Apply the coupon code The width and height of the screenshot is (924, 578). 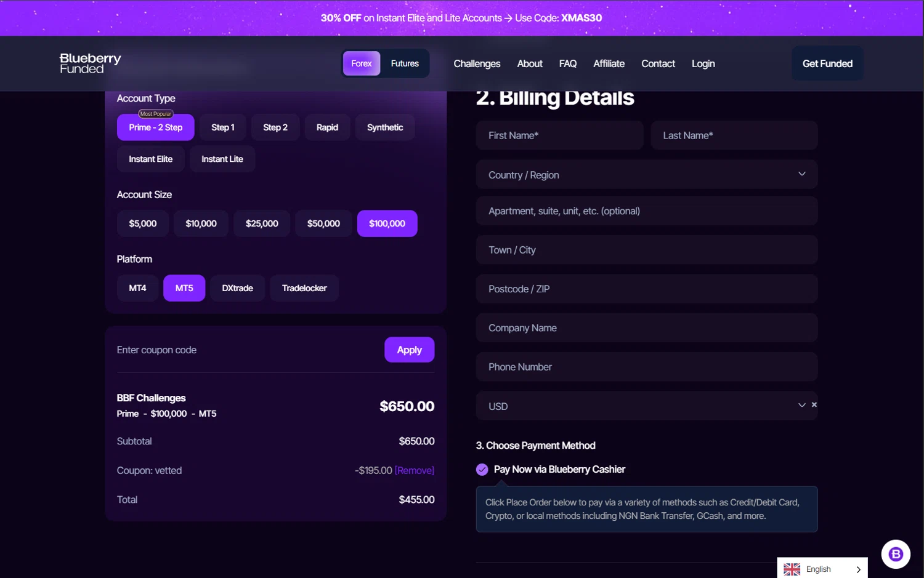tap(410, 350)
